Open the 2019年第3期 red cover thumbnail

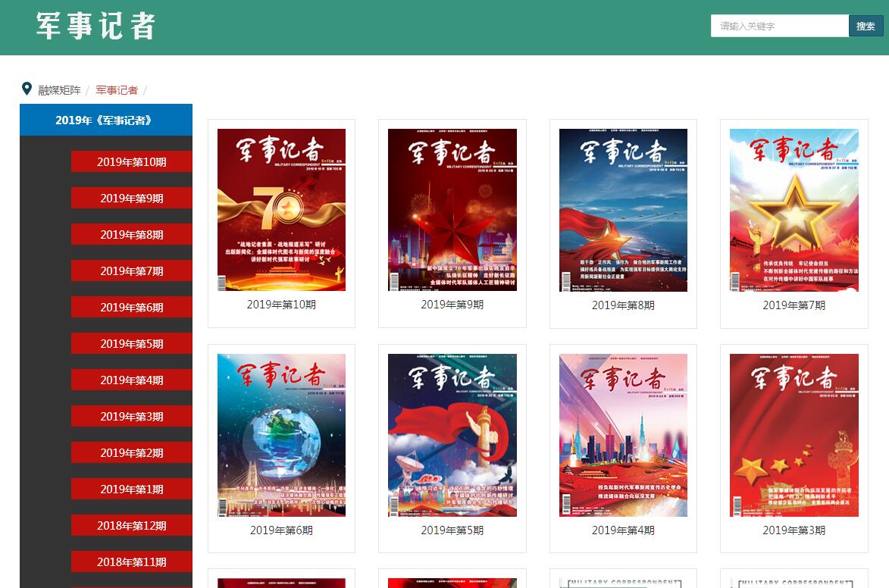[x=794, y=435]
